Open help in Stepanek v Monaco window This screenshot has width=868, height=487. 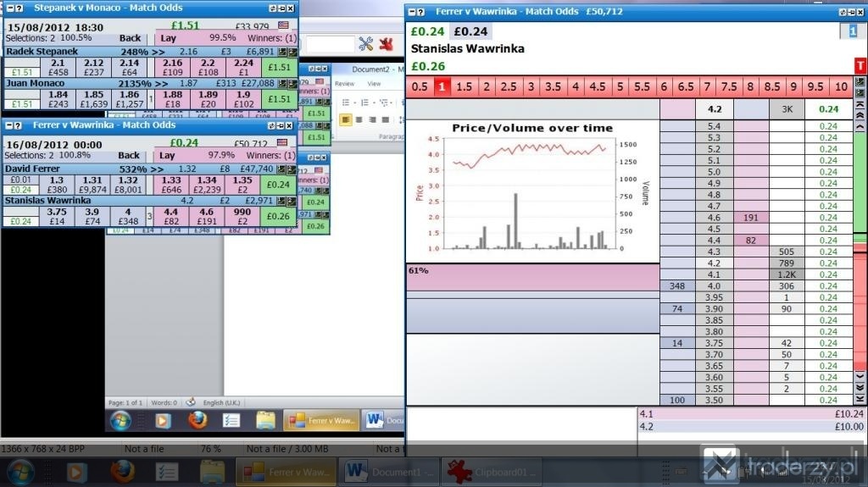click(x=19, y=8)
